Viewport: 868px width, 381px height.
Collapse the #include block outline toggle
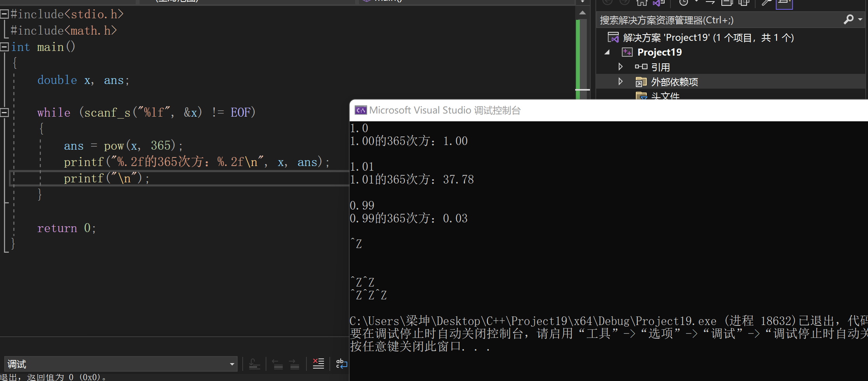(x=4, y=14)
